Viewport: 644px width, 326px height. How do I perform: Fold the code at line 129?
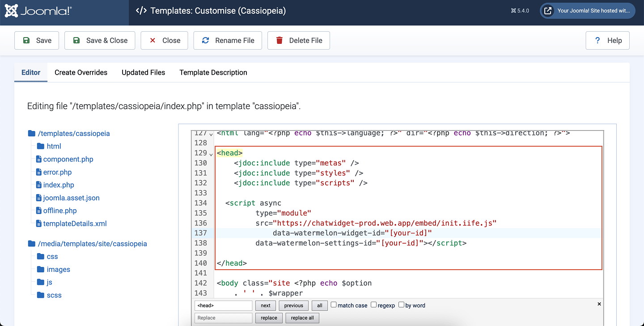[x=211, y=154]
